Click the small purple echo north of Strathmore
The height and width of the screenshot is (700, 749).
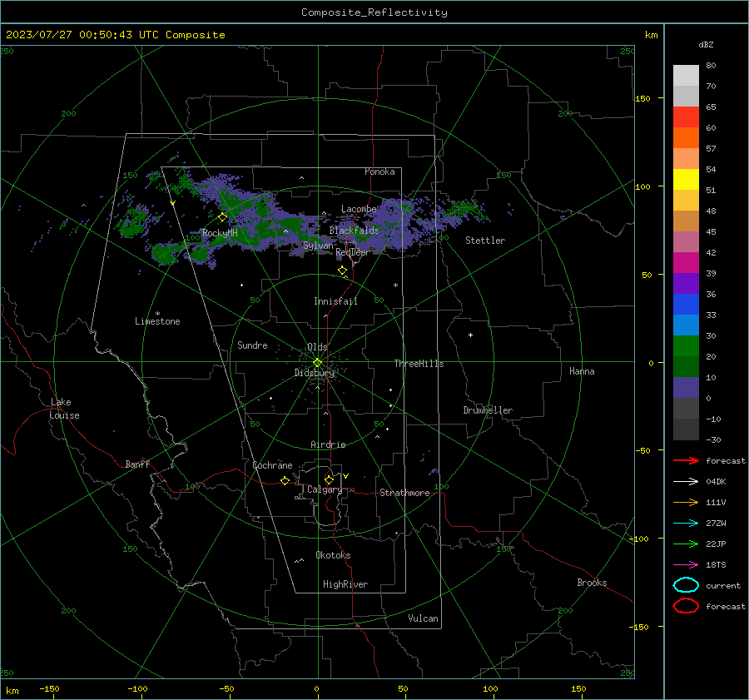434,472
